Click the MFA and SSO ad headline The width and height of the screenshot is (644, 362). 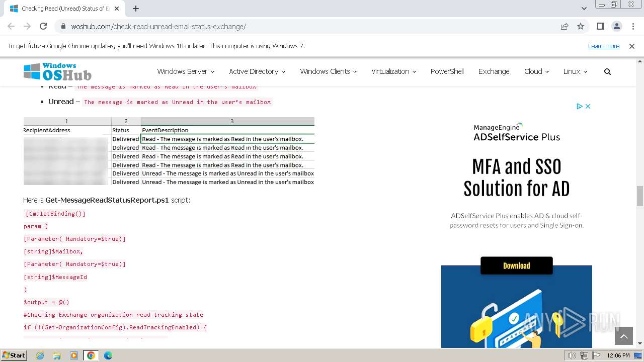click(x=516, y=177)
